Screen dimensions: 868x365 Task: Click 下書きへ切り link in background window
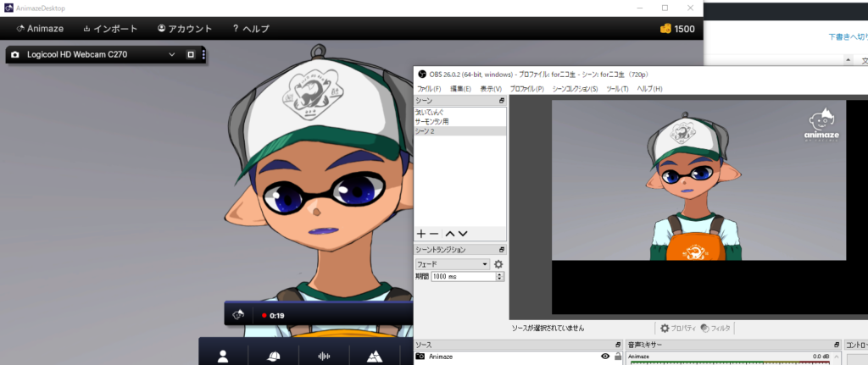(x=848, y=36)
